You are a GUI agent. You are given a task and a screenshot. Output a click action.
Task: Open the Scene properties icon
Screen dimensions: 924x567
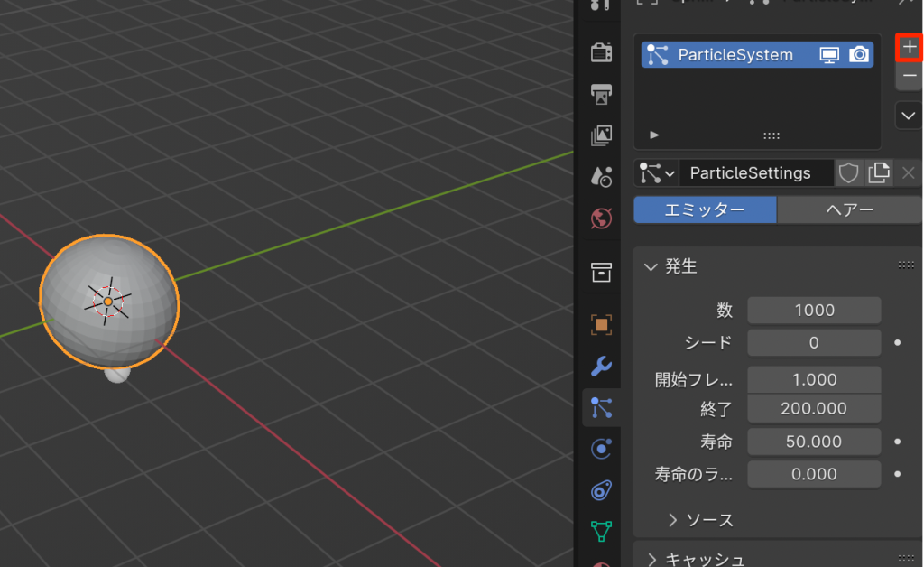pyautogui.click(x=601, y=176)
